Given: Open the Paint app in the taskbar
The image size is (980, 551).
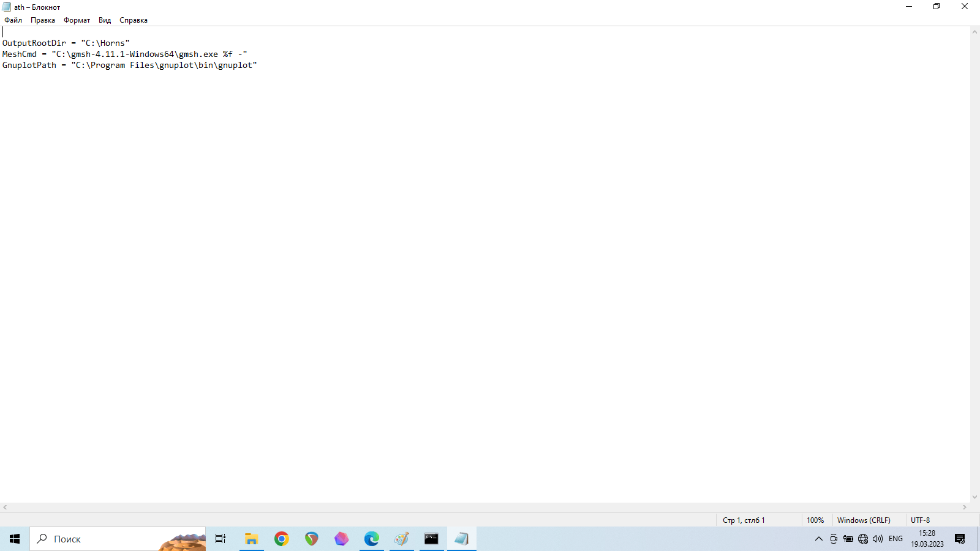Looking at the screenshot, I should point(401,539).
